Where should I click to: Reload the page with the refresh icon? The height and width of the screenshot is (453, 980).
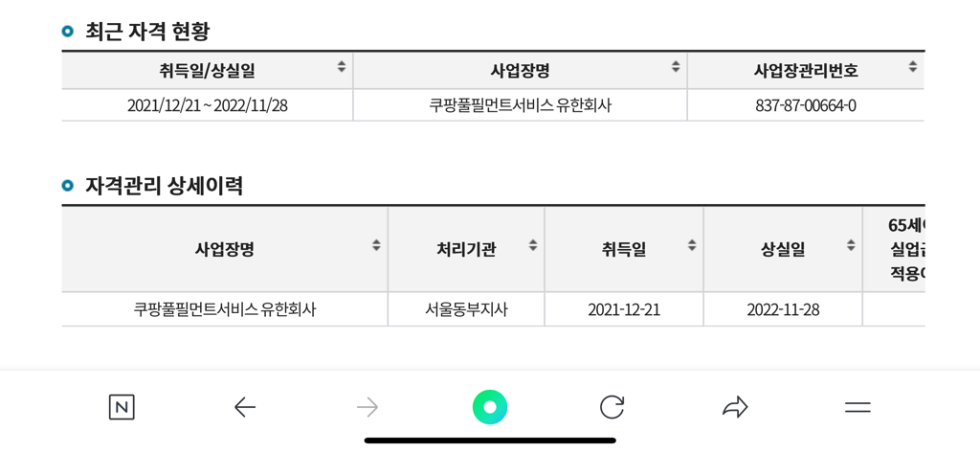pyautogui.click(x=612, y=407)
